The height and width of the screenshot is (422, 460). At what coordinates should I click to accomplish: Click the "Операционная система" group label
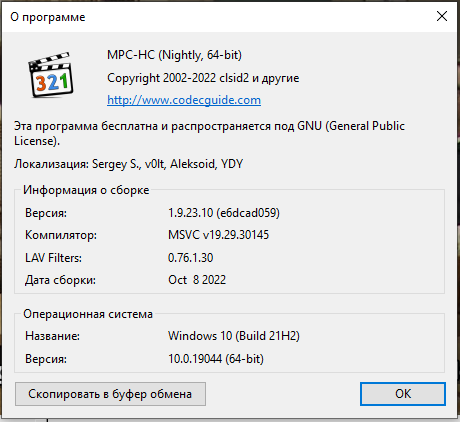pyautogui.click(x=88, y=314)
